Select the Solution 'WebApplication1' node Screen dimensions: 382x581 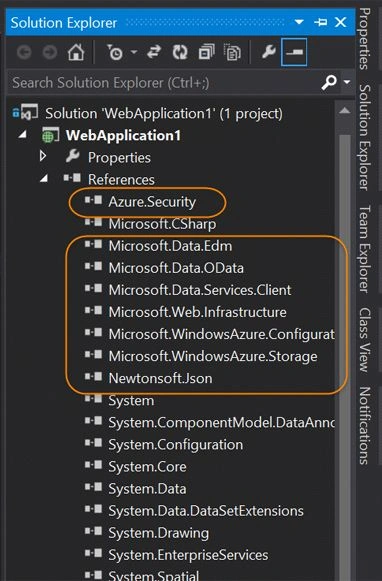(164, 113)
